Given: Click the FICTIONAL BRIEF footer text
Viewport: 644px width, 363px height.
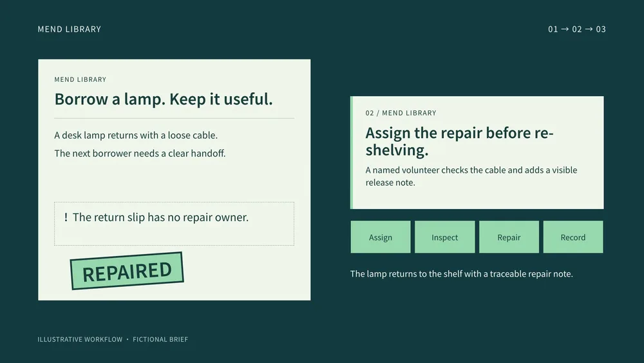Looking at the screenshot, I should (x=160, y=339).
